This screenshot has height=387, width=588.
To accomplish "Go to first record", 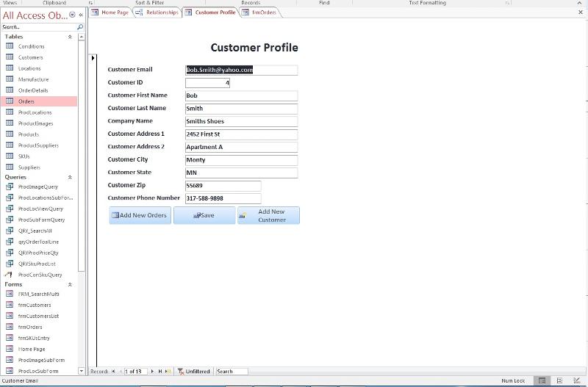I will point(114,372).
